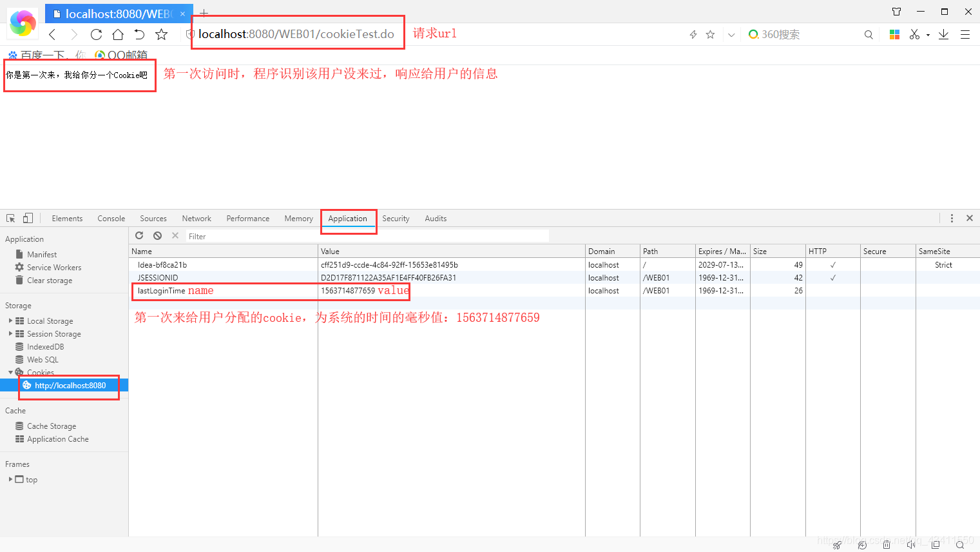Expand the screenshot tool dropdown arrow
This screenshot has width=980, height=552.
click(928, 35)
